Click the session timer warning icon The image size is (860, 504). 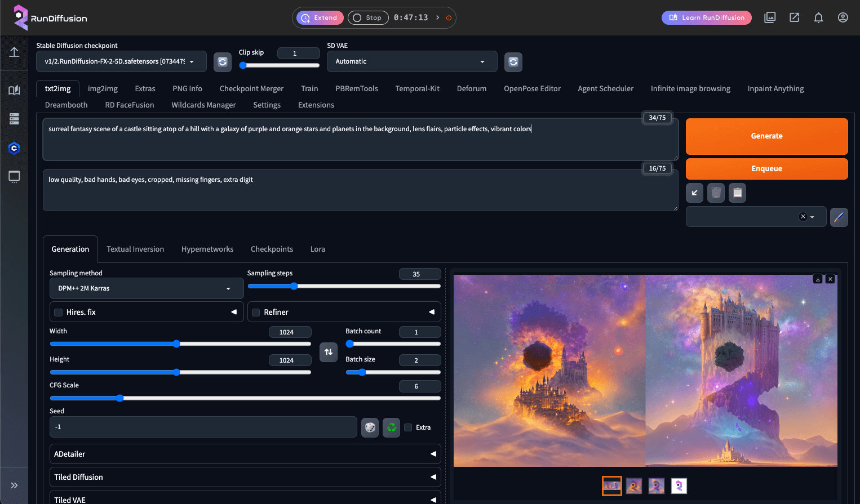point(449,18)
